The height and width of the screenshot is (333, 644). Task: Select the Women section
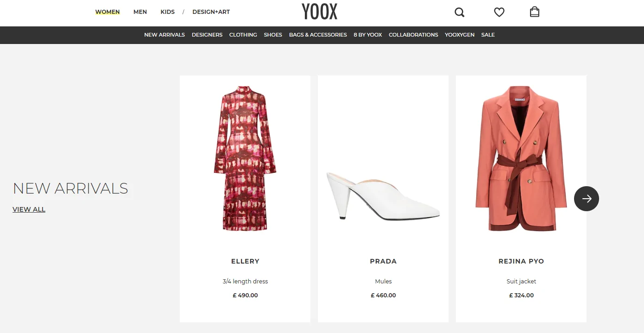pos(107,12)
